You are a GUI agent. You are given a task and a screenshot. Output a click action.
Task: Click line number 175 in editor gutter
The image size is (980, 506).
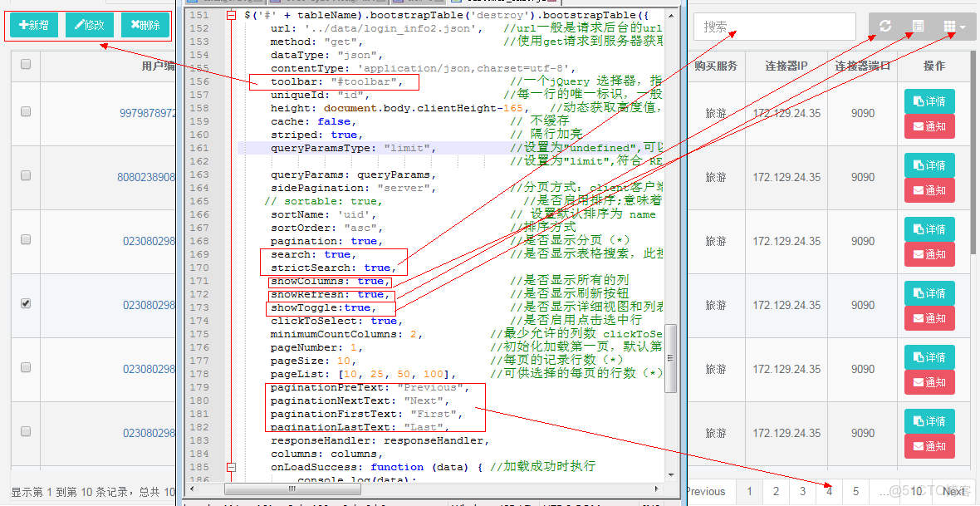(198, 334)
